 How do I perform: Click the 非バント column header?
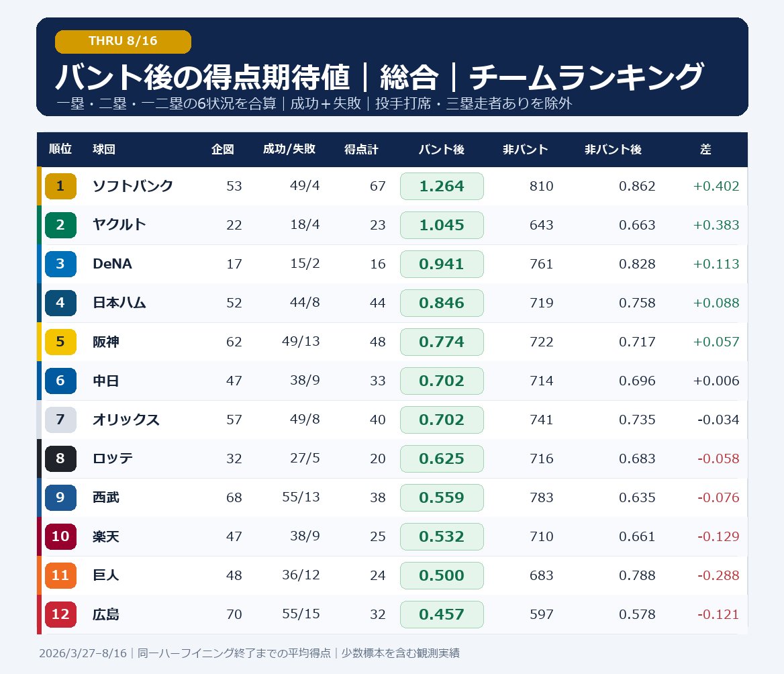[x=526, y=149]
